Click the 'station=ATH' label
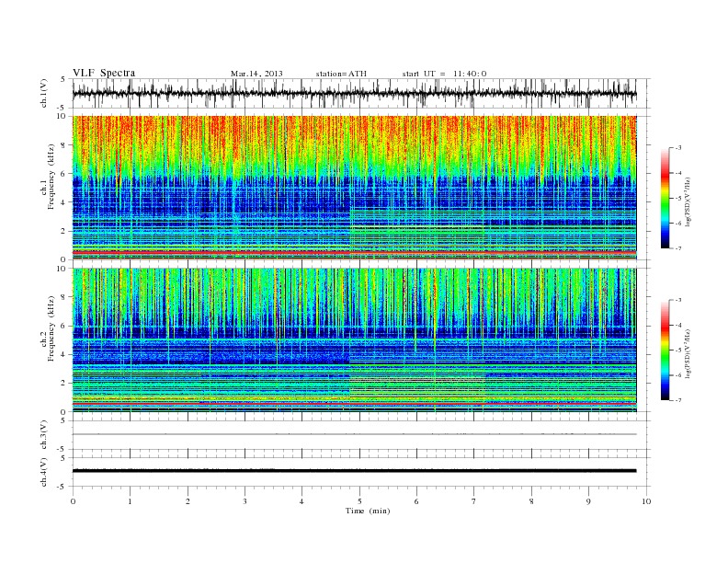The height and width of the screenshot is (563, 728). click(341, 74)
